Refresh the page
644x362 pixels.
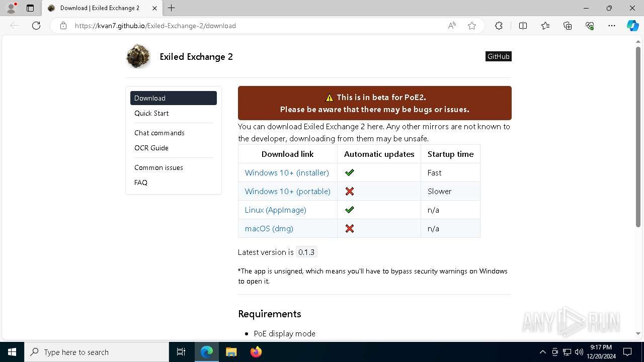point(36,26)
